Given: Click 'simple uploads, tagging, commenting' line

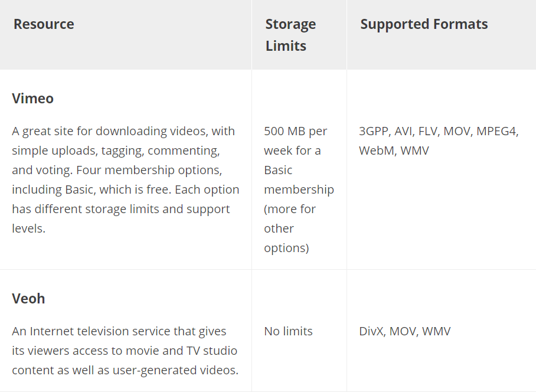Looking at the screenshot, I should (x=116, y=151).
